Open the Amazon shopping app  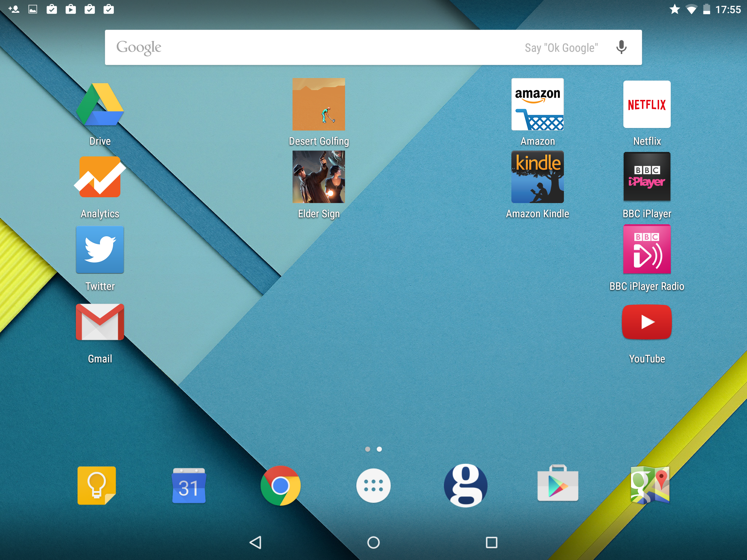coord(538,104)
